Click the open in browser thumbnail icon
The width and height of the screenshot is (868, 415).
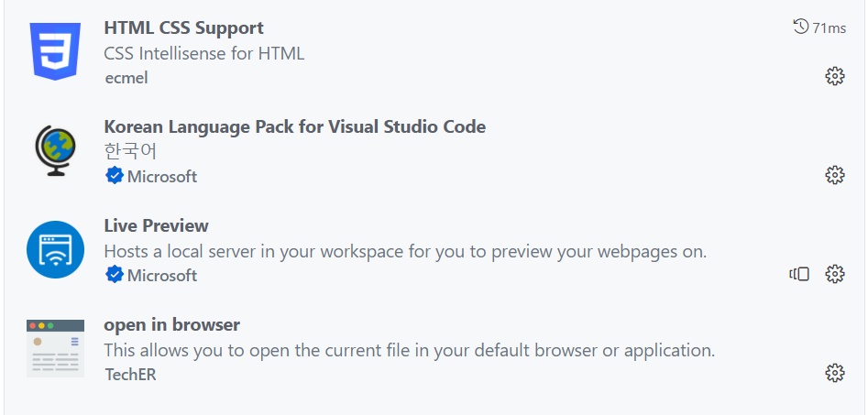click(55, 348)
